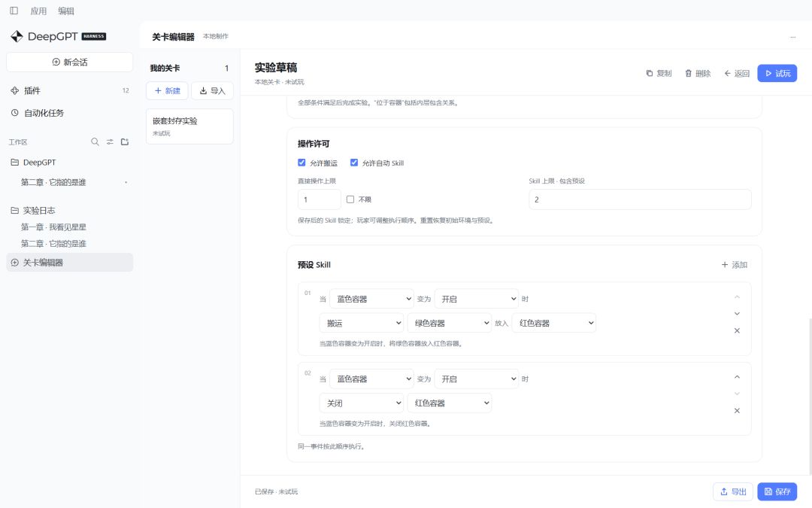Click the new folder icon in 工作区

[125, 141]
